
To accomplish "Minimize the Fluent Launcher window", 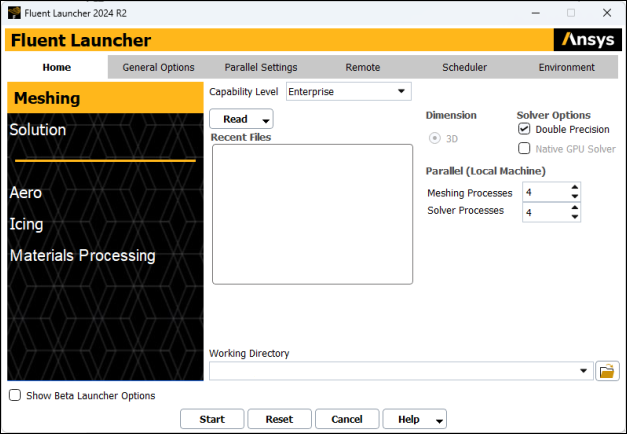I will [535, 13].
